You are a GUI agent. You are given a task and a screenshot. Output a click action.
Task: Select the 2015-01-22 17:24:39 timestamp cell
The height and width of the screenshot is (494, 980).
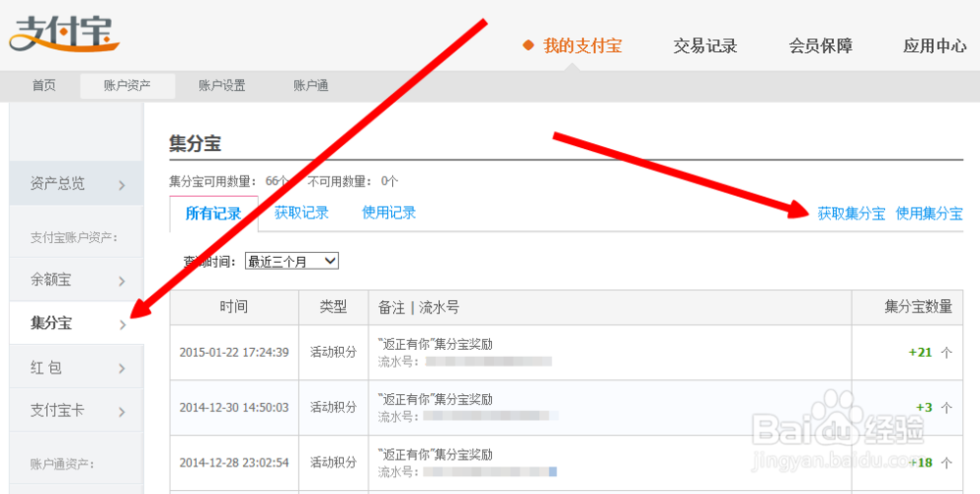point(234,352)
